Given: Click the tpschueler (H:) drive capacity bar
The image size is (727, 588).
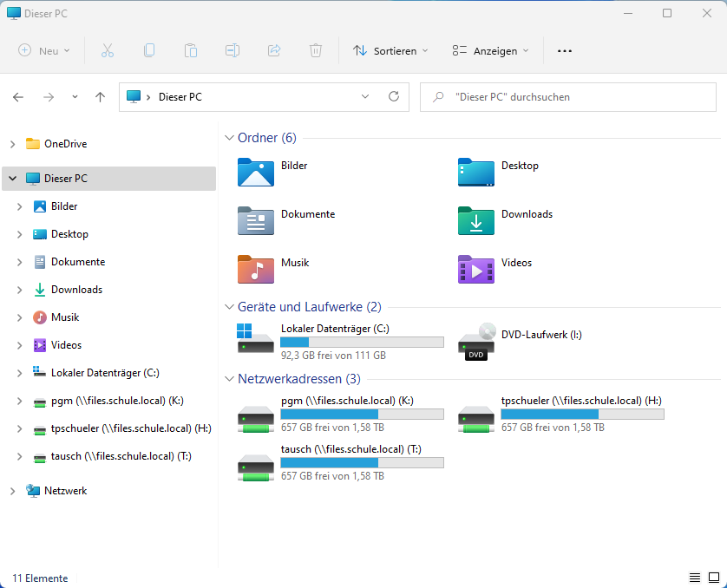Looking at the screenshot, I should pyautogui.click(x=582, y=414).
